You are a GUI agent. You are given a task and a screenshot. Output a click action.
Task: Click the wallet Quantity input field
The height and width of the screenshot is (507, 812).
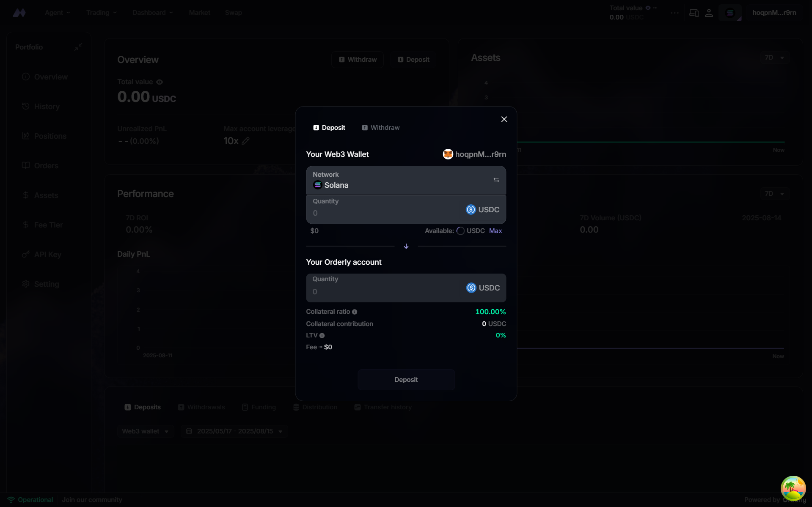pos(406,210)
